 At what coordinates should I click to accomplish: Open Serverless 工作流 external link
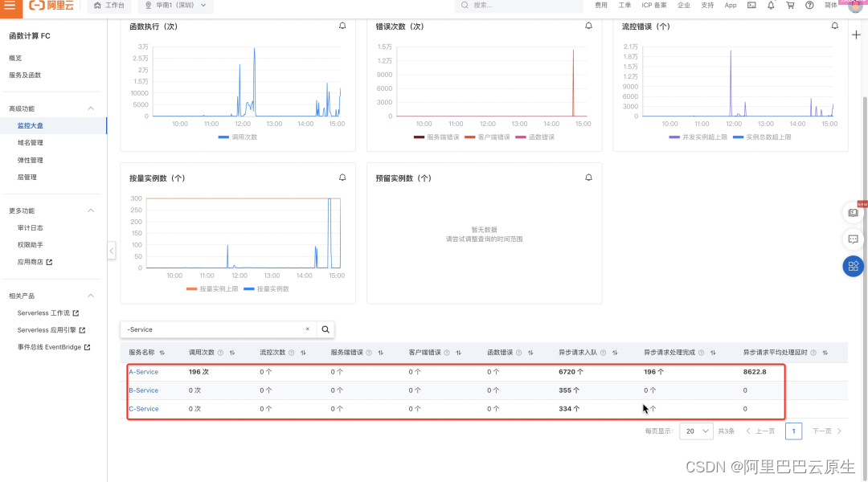pos(47,313)
